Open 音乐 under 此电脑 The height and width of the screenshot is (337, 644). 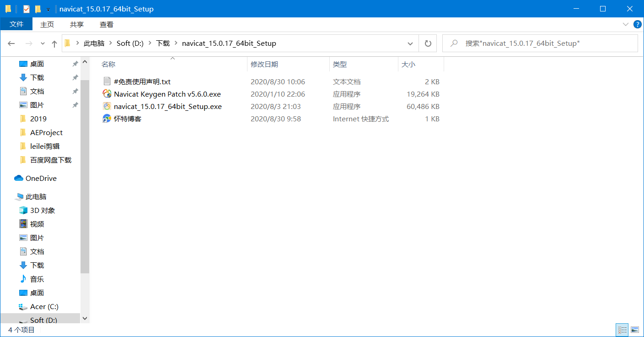(37, 279)
